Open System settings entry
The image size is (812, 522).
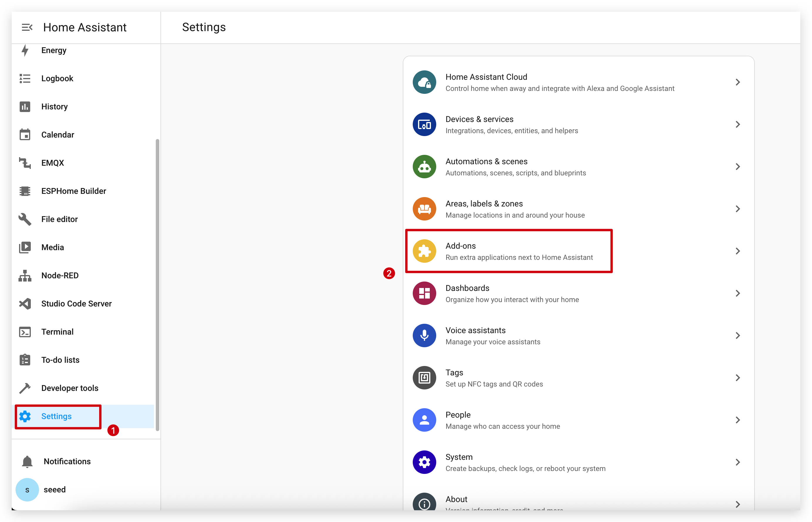pos(578,462)
